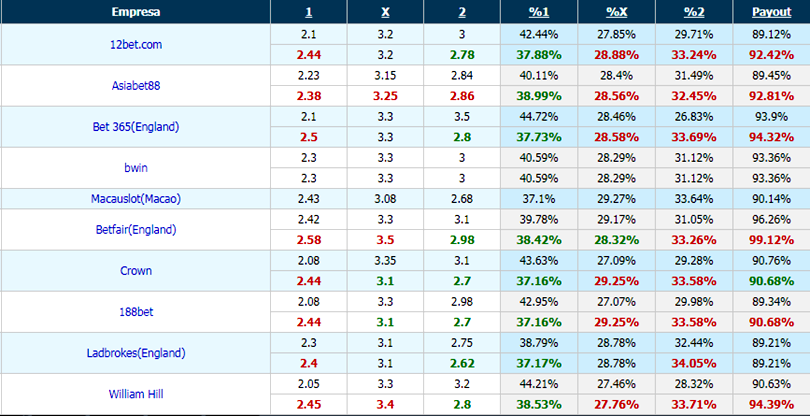The width and height of the screenshot is (810, 416).
Task: Open the Crown bookmaker link
Action: (136, 271)
